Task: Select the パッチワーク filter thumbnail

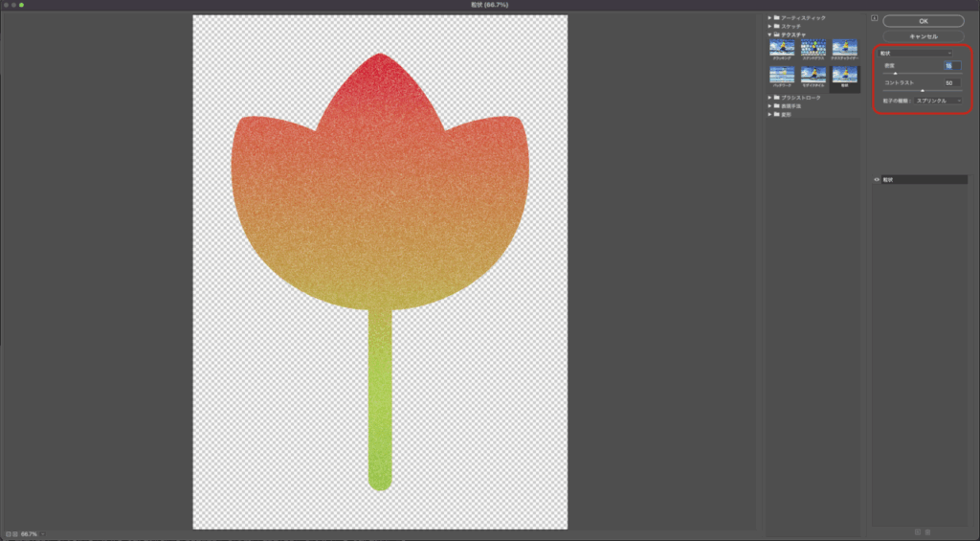Action: [781, 75]
